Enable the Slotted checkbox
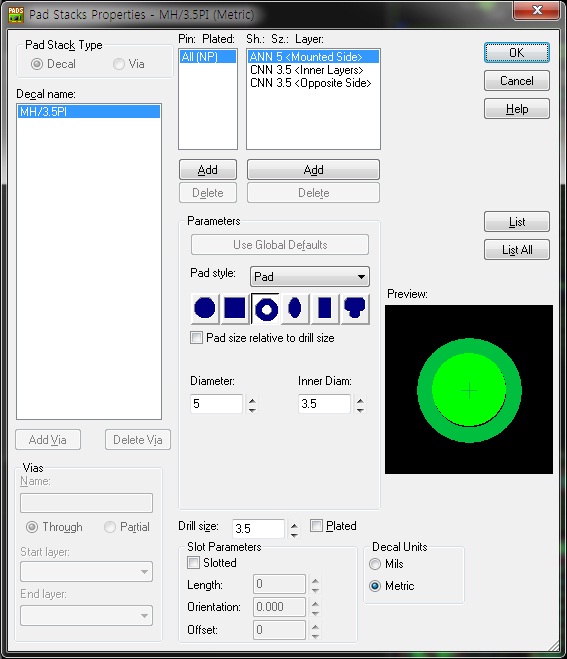Screen dimensions: 567x659 tap(193, 562)
